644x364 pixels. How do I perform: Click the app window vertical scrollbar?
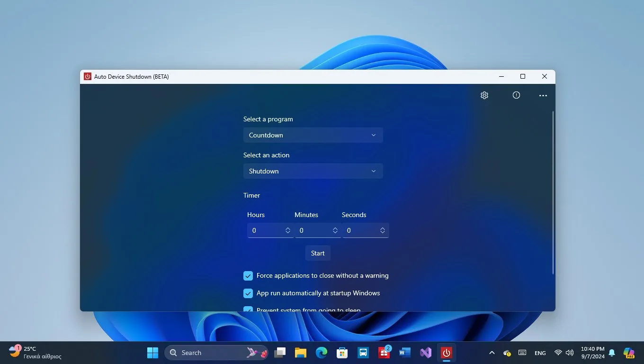(x=553, y=192)
